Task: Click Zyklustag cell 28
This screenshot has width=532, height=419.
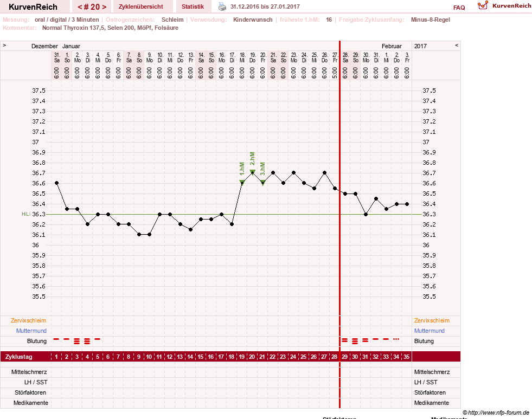Action: (x=334, y=357)
